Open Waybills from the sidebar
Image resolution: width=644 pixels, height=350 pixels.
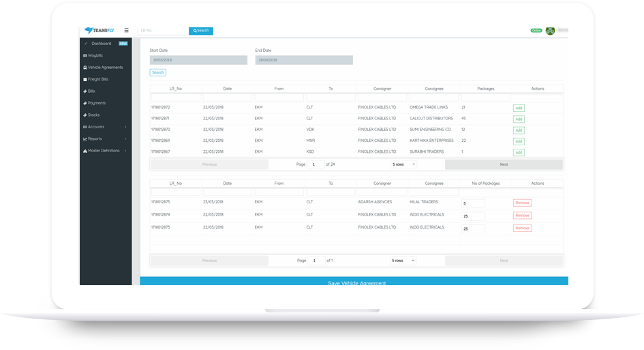(95, 55)
